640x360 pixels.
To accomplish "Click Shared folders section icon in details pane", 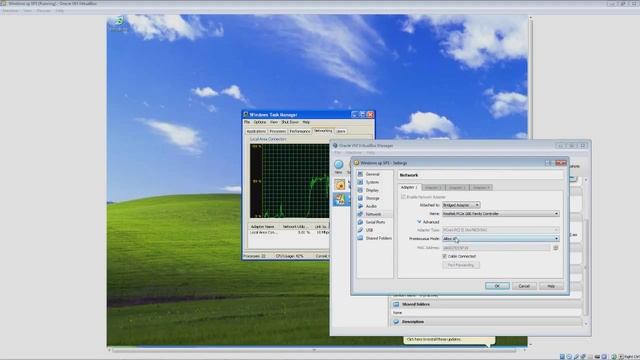I will pos(396,304).
